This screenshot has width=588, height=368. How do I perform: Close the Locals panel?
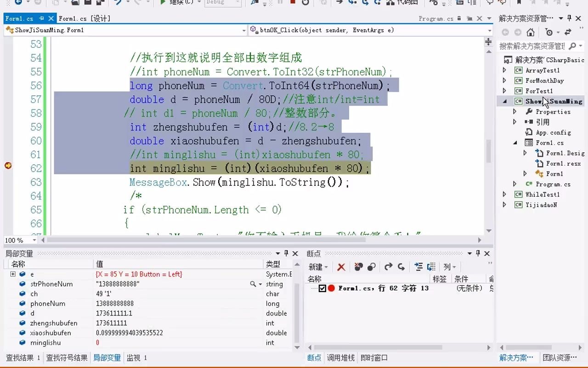(x=294, y=253)
